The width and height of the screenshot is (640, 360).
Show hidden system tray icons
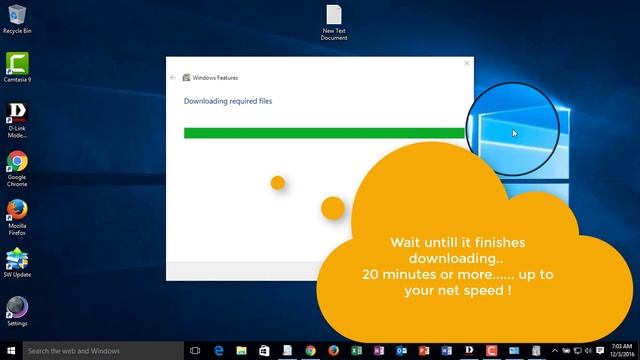point(555,351)
